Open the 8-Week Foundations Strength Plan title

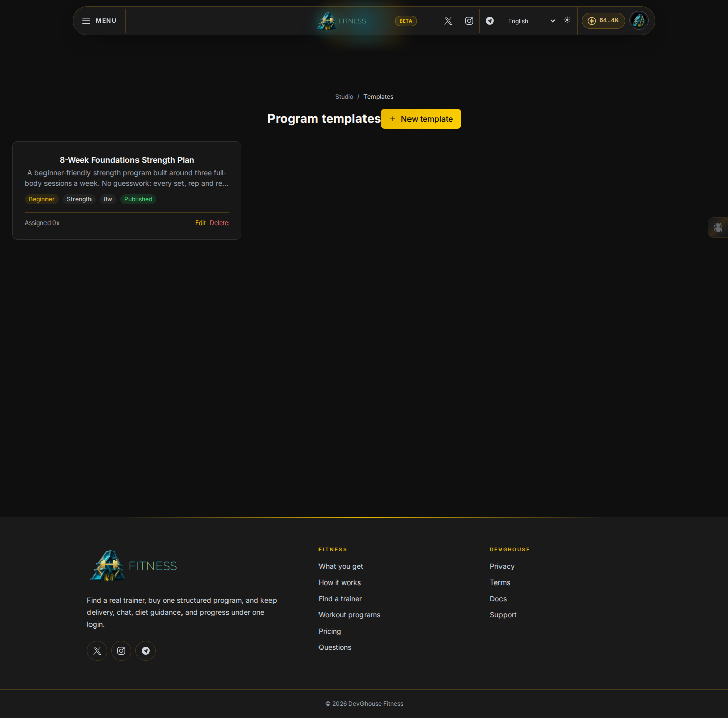pos(127,160)
